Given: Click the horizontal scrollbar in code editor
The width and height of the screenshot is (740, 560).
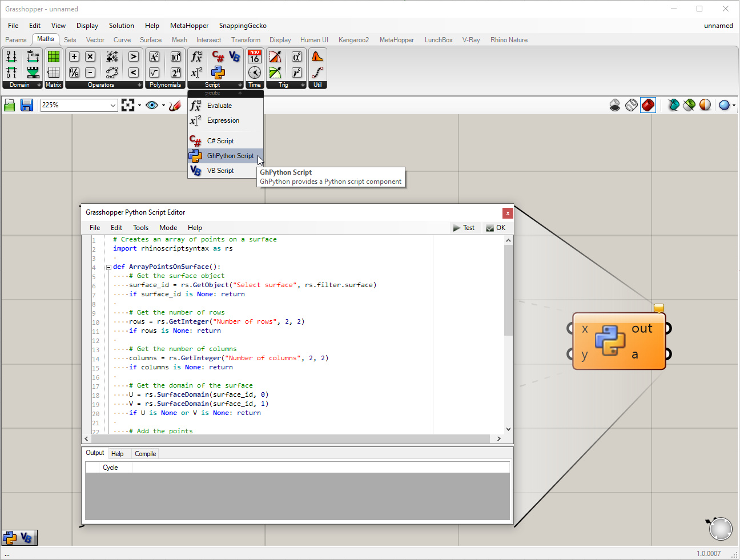Looking at the screenshot, I should coord(290,438).
